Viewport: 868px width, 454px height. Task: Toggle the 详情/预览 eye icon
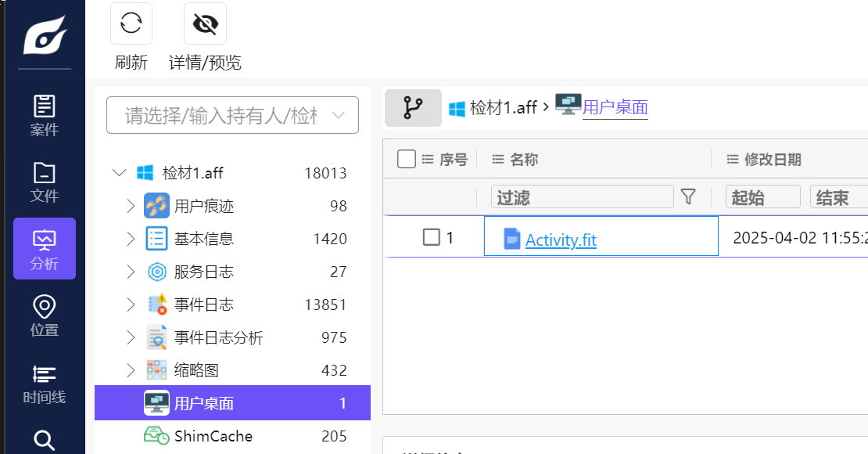(205, 23)
